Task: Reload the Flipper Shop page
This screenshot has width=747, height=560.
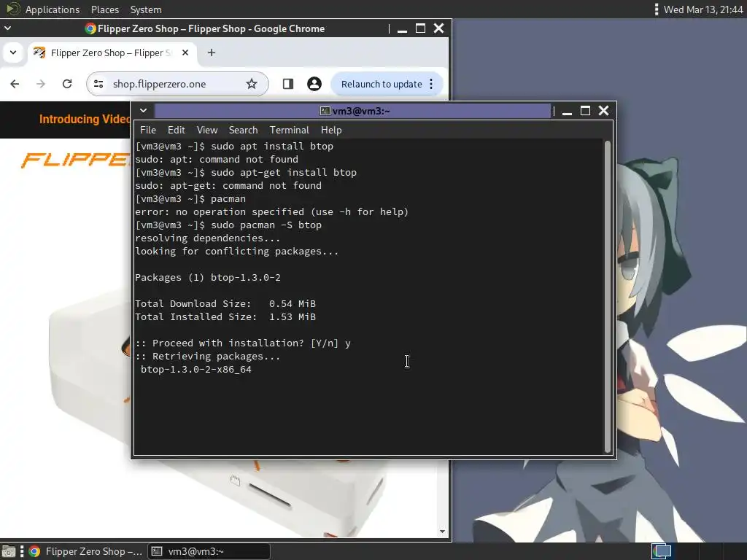Action: pos(67,84)
